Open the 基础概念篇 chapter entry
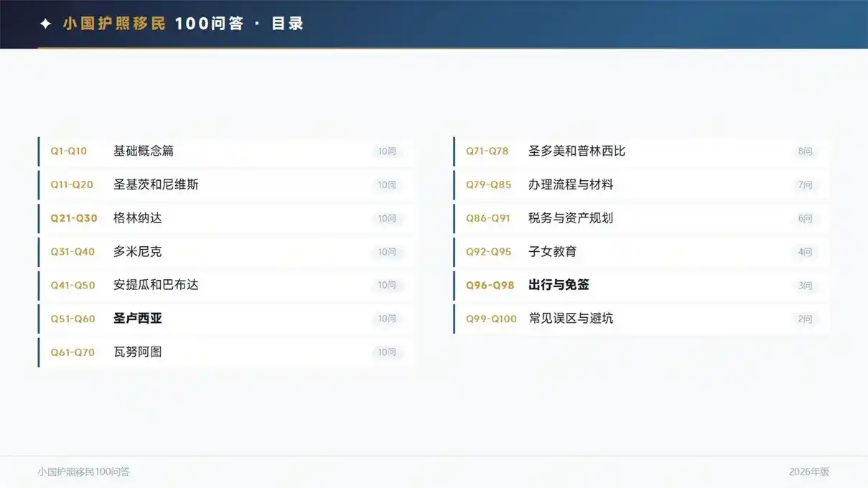 click(225, 151)
